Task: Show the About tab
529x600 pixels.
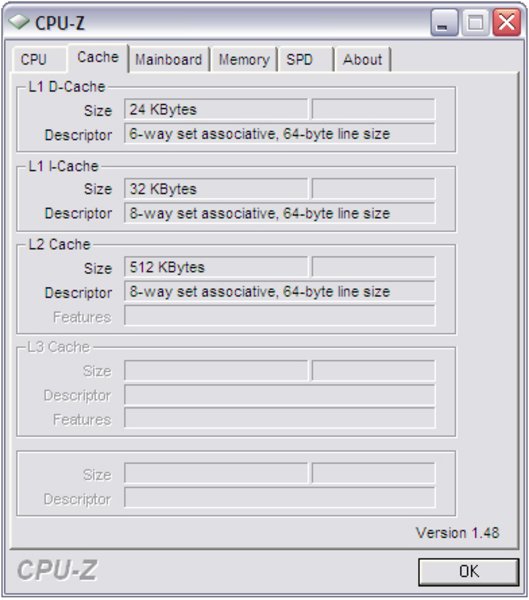Action: tap(362, 60)
